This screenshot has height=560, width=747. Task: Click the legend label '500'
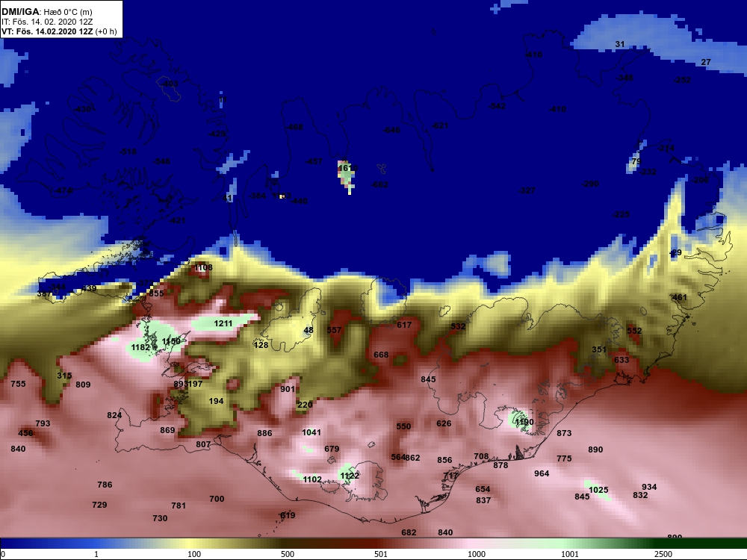[288, 554]
